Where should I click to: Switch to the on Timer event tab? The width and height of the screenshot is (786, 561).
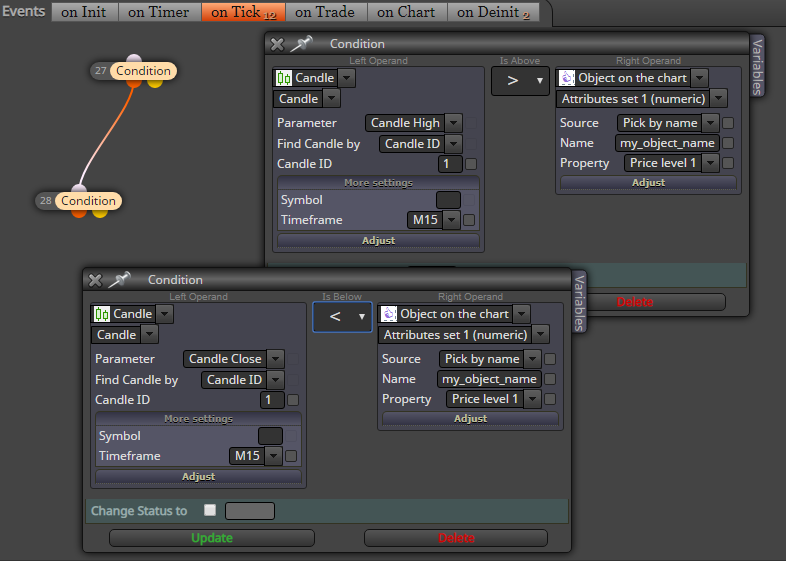(159, 12)
